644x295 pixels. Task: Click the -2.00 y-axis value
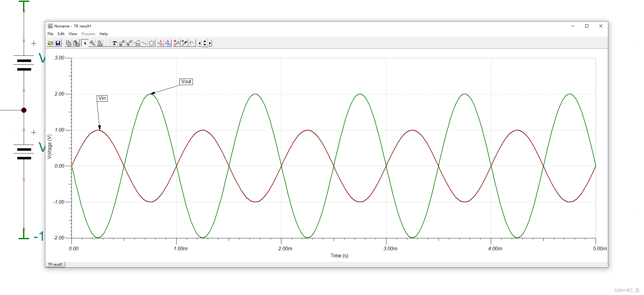click(59, 238)
